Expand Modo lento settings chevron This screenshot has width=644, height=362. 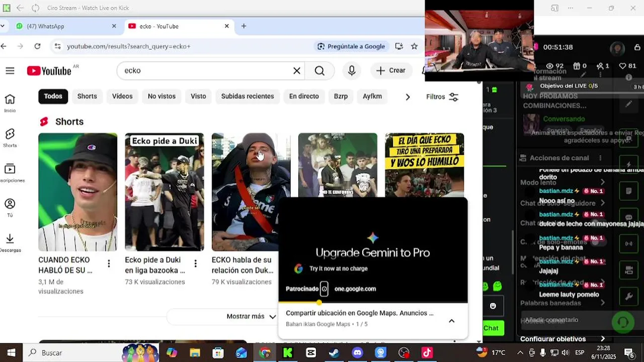(603, 183)
